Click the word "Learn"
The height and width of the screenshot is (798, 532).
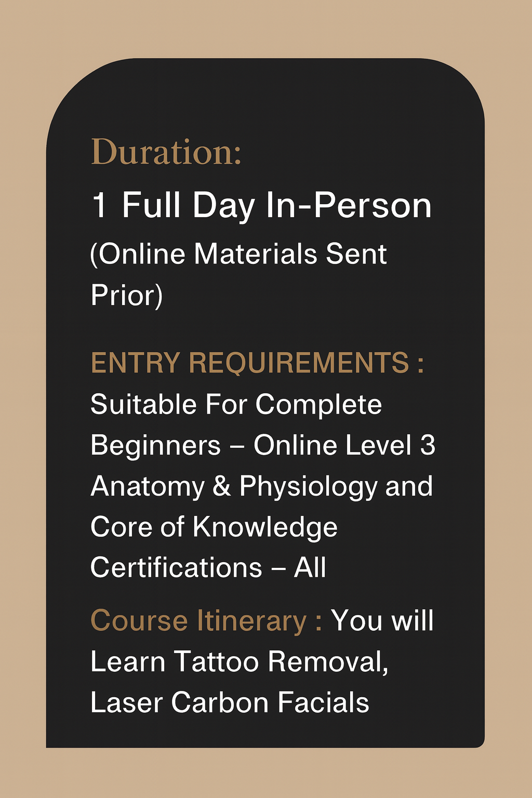click(128, 661)
